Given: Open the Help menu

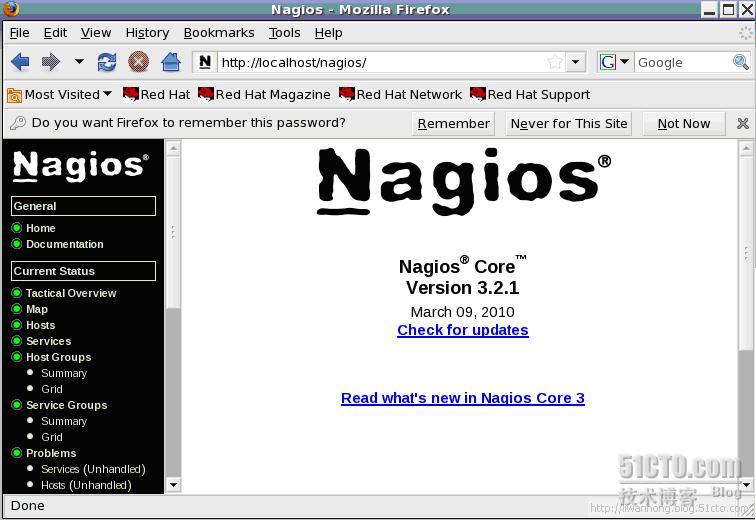Looking at the screenshot, I should (x=328, y=33).
